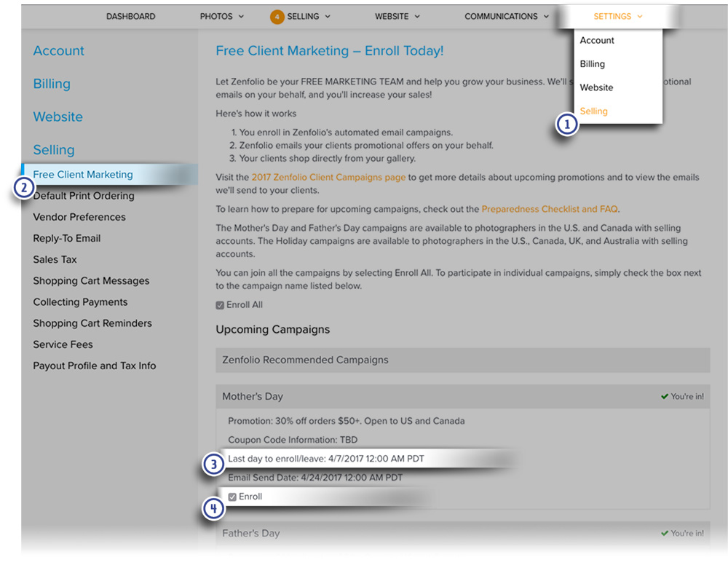Image resolution: width=728 pixels, height=565 pixels.
Task: Choose Website in Settings dropdown
Action: [596, 88]
